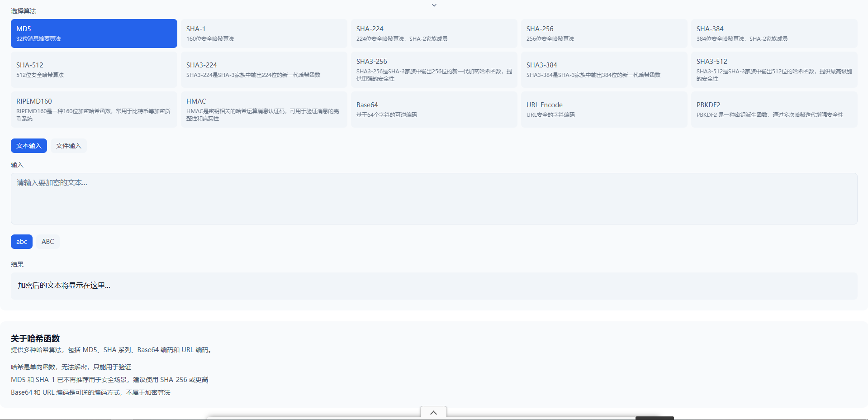Pick the SHA-256 algorithm card
The height and width of the screenshot is (420, 868).
(x=604, y=33)
